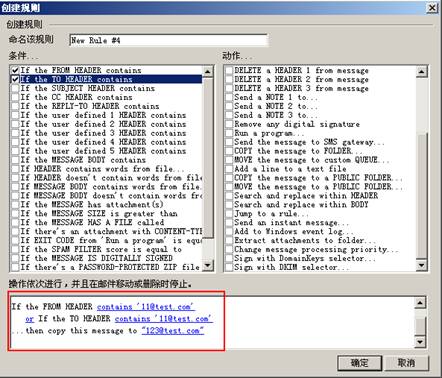This screenshot has height=378, width=442.
Task: Click FROM HEADER 'contains 11@test.com' link
Action: 146,307
